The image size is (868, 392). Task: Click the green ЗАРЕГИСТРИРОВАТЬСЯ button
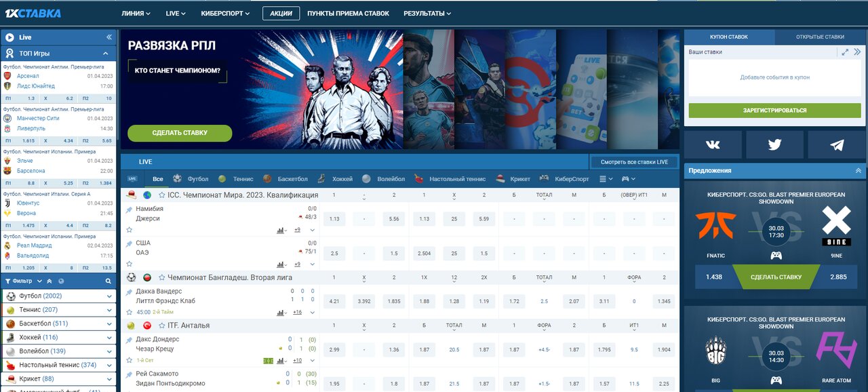coord(774,111)
